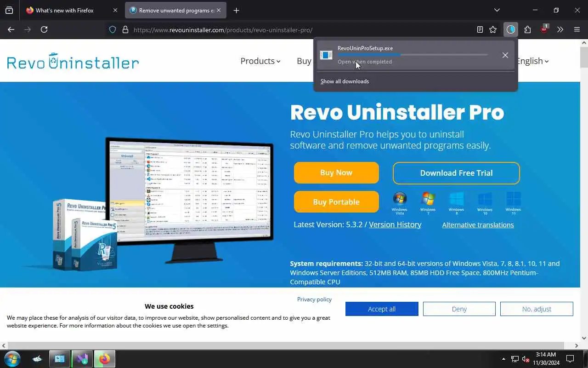Viewport: 588px width, 368px height.
Task: Click the Buy Now button
Action: click(x=336, y=172)
